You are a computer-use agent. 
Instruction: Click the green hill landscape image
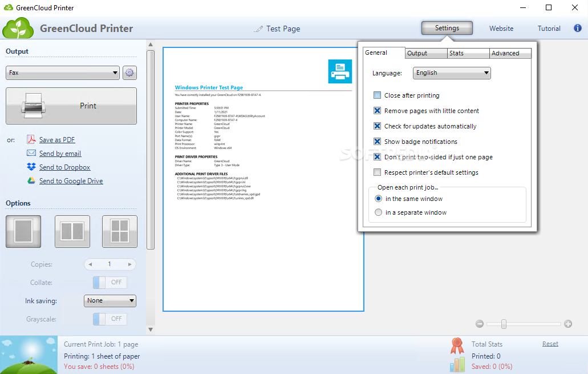tap(29, 355)
